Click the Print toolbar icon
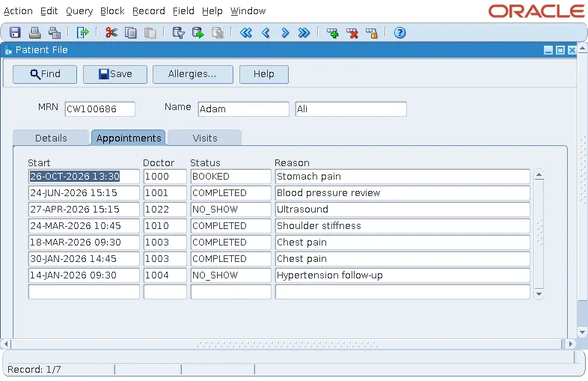 coord(35,33)
